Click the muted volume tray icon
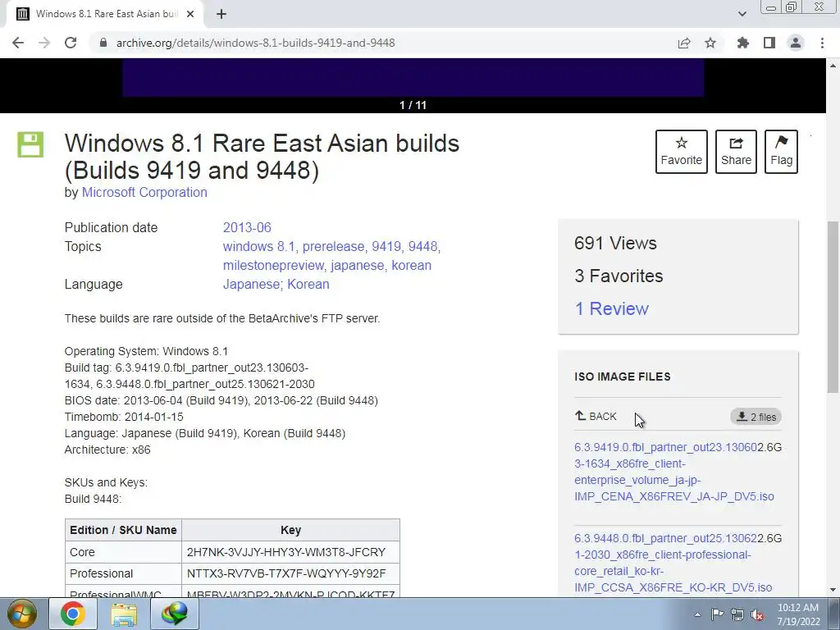The height and width of the screenshot is (630, 840). click(x=757, y=614)
